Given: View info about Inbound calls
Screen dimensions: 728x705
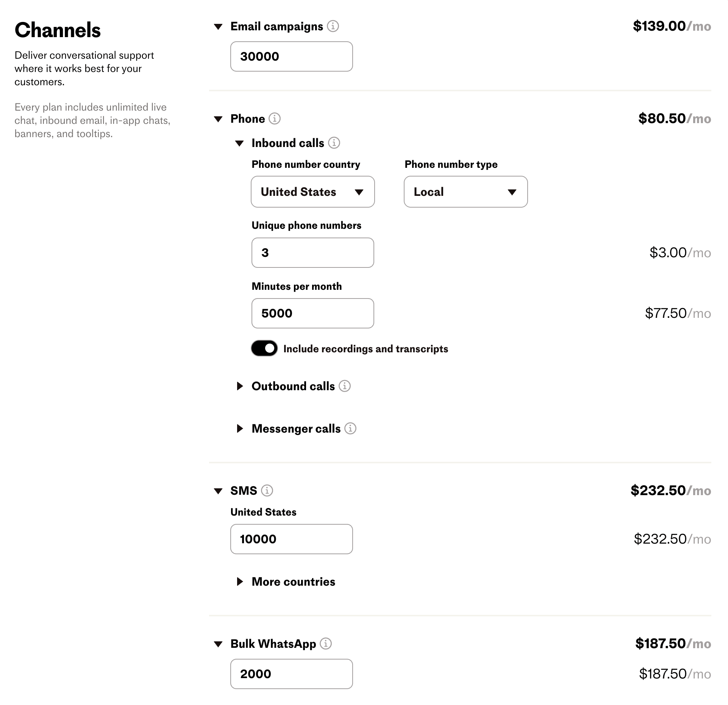Looking at the screenshot, I should pos(334,143).
